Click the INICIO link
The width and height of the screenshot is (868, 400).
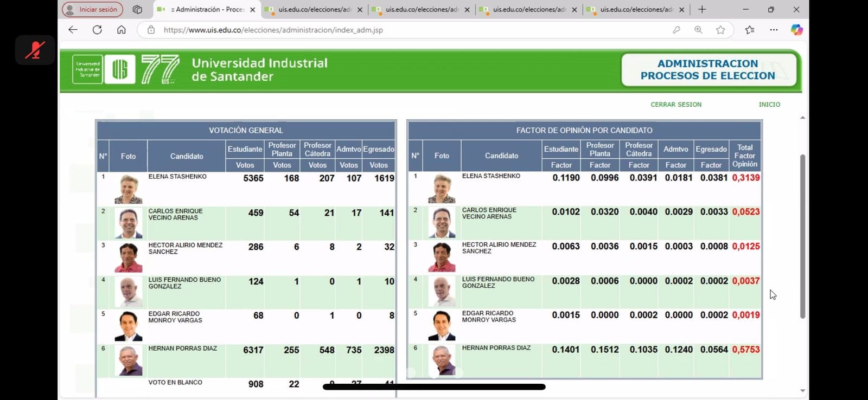(x=769, y=105)
